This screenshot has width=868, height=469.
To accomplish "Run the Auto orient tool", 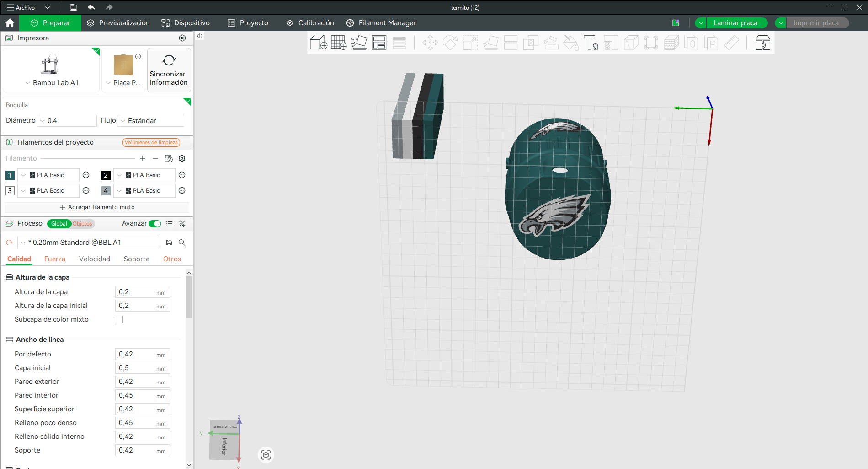I will pos(359,43).
